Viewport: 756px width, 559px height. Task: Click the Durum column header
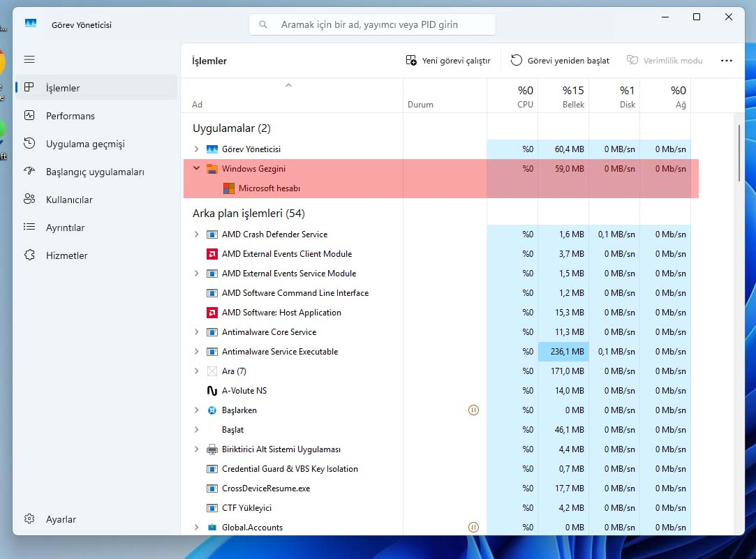click(x=445, y=96)
